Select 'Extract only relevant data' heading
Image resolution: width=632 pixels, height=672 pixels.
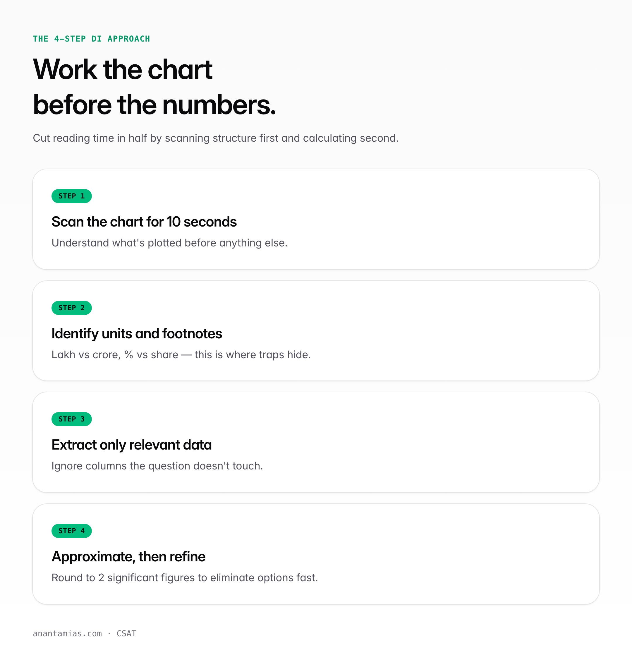[x=131, y=445]
